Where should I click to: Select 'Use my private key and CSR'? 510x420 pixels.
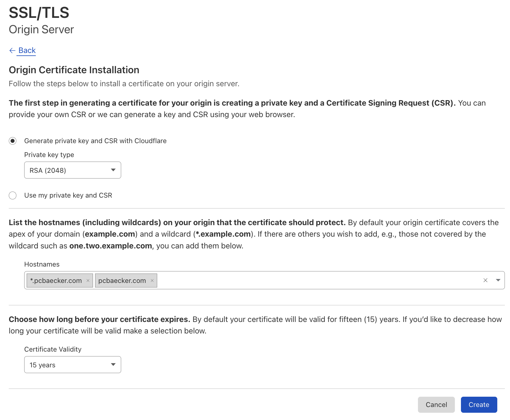click(13, 195)
